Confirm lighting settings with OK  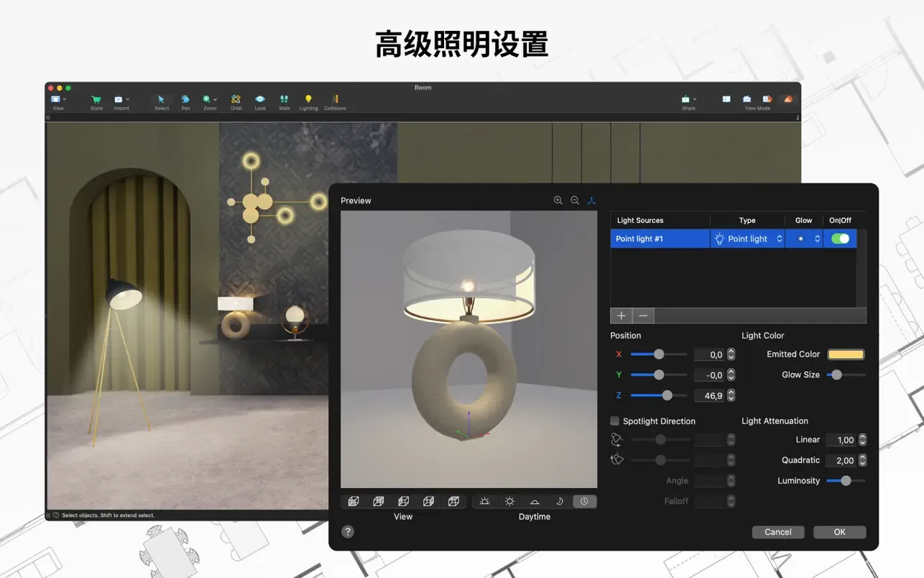tap(840, 532)
